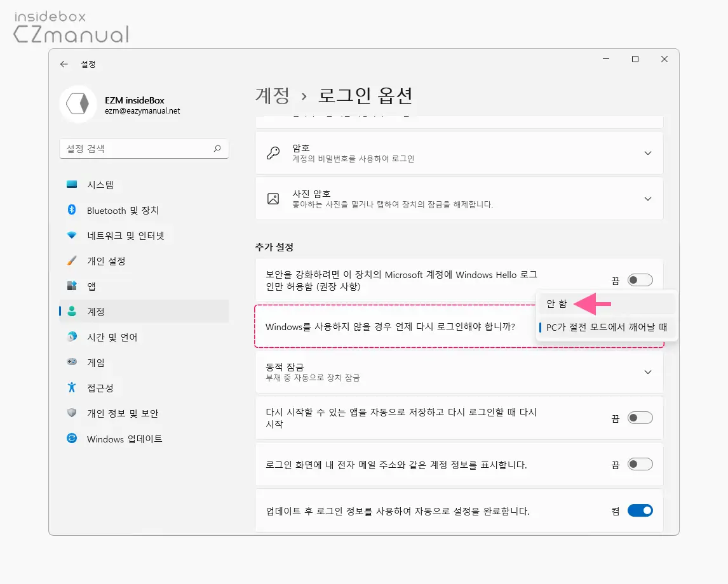Click the 계정의 비밀번호를 사용하여 로그인 description

(353, 159)
